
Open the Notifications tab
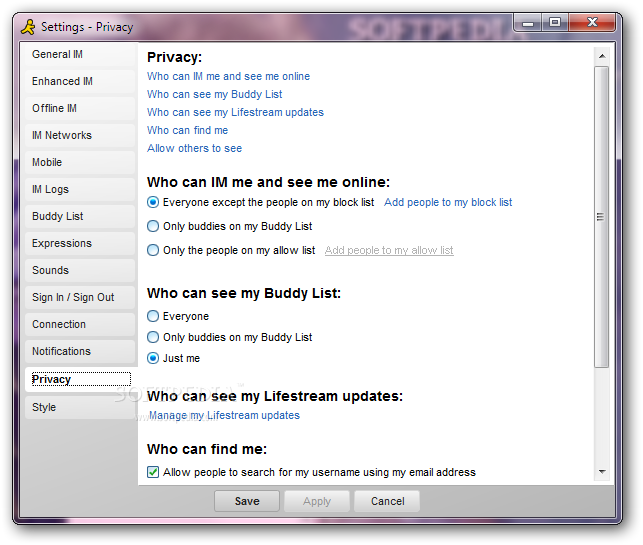pyautogui.click(x=80, y=351)
